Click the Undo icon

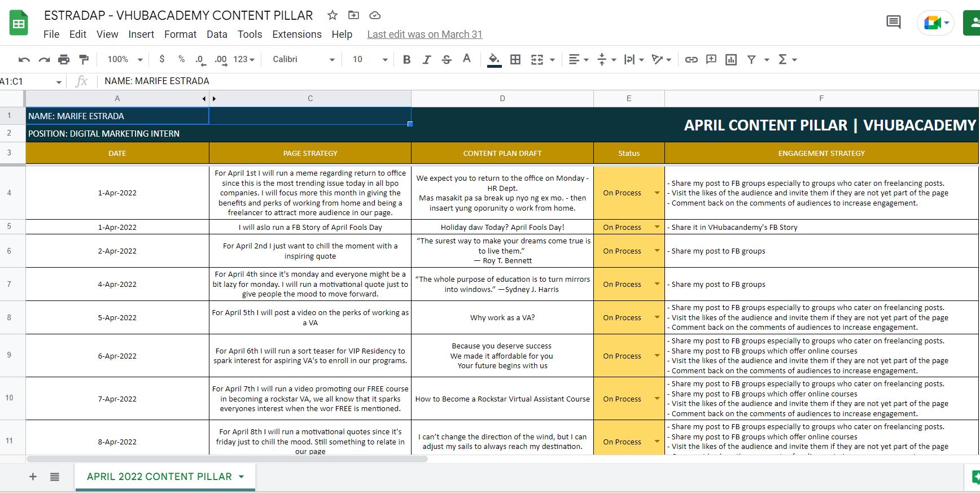click(x=24, y=59)
